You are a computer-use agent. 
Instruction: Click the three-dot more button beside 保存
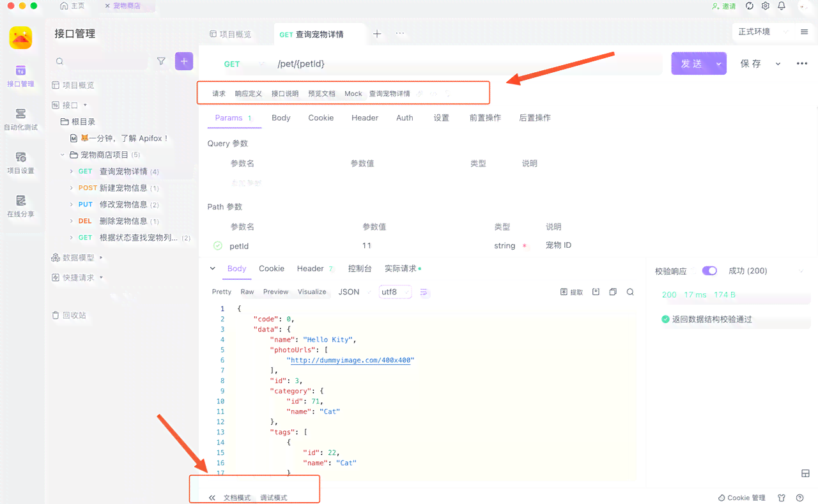pyautogui.click(x=802, y=64)
